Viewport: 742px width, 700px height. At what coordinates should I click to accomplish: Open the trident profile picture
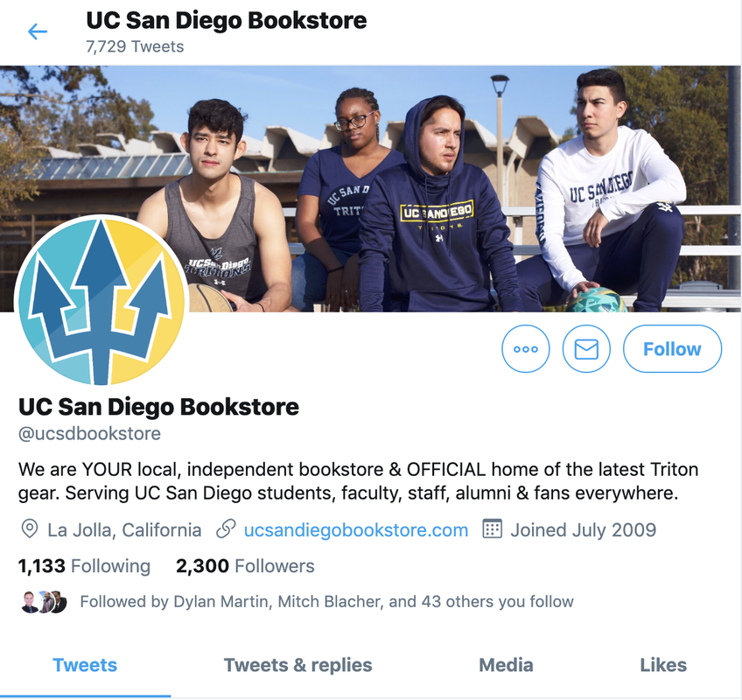[x=101, y=299]
